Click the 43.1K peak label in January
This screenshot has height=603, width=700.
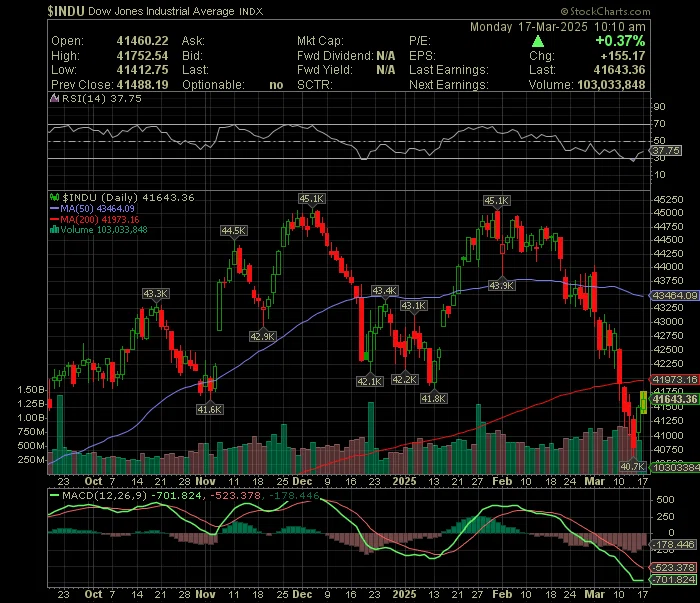point(414,306)
